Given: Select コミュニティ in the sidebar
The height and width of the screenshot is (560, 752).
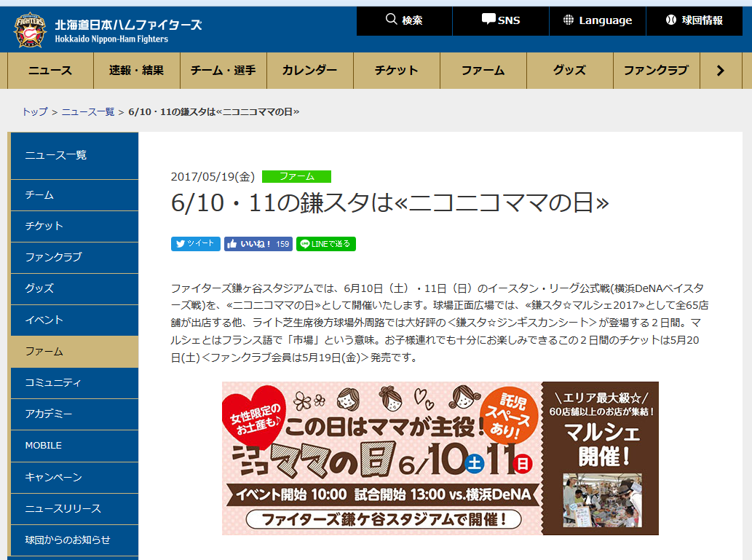Looking at the screenshot, I should point(74,383).
